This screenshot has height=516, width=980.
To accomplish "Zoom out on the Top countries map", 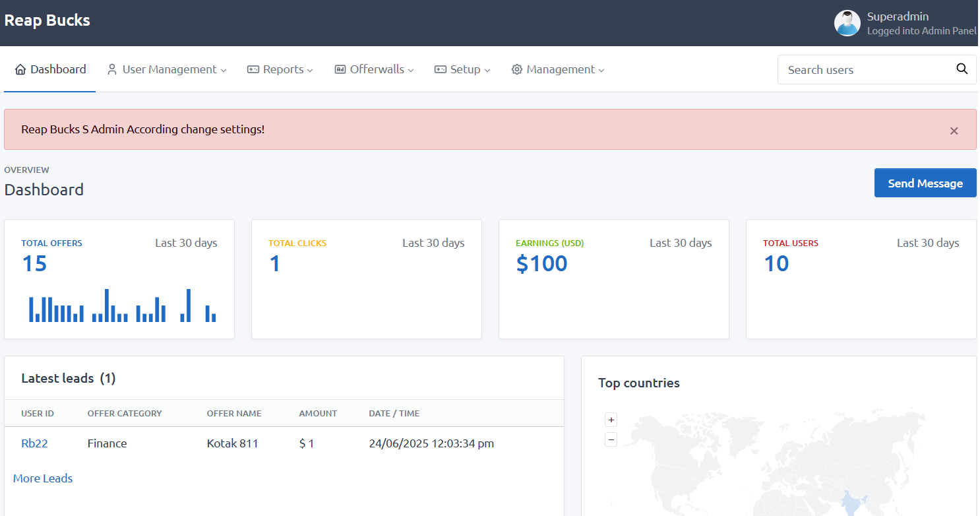I will [611, 439].
